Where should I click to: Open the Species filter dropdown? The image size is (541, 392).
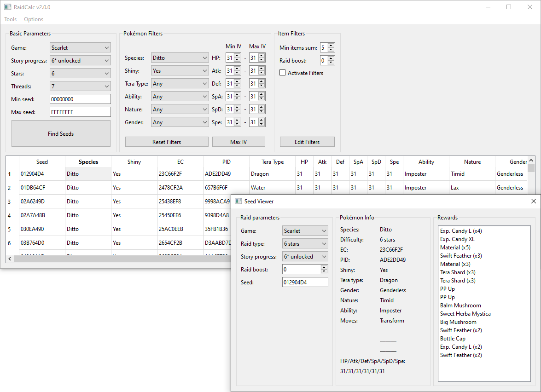(x=180, y=58)
